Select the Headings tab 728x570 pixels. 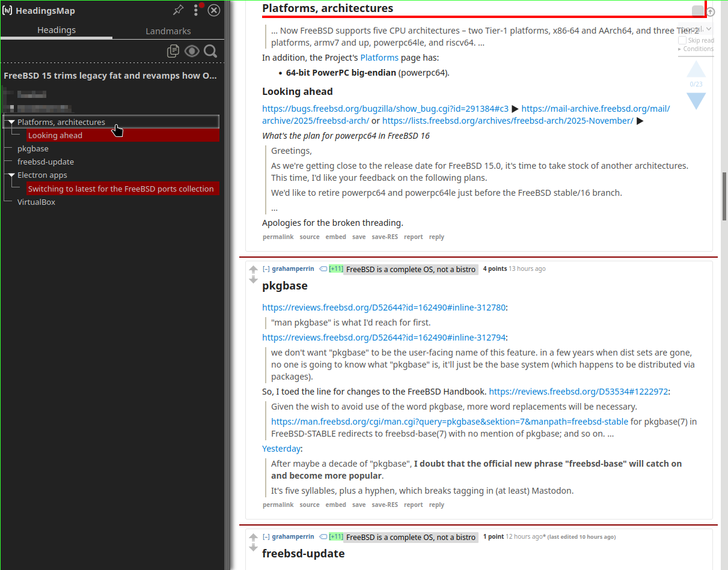point(57,30)
